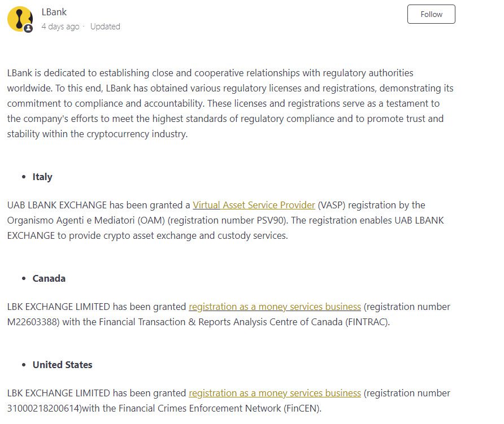Viewport: 504px width, 424px height.
Task: Click the bullet point beside Italy
Action: pyautogui.click(x=24, y=177)
